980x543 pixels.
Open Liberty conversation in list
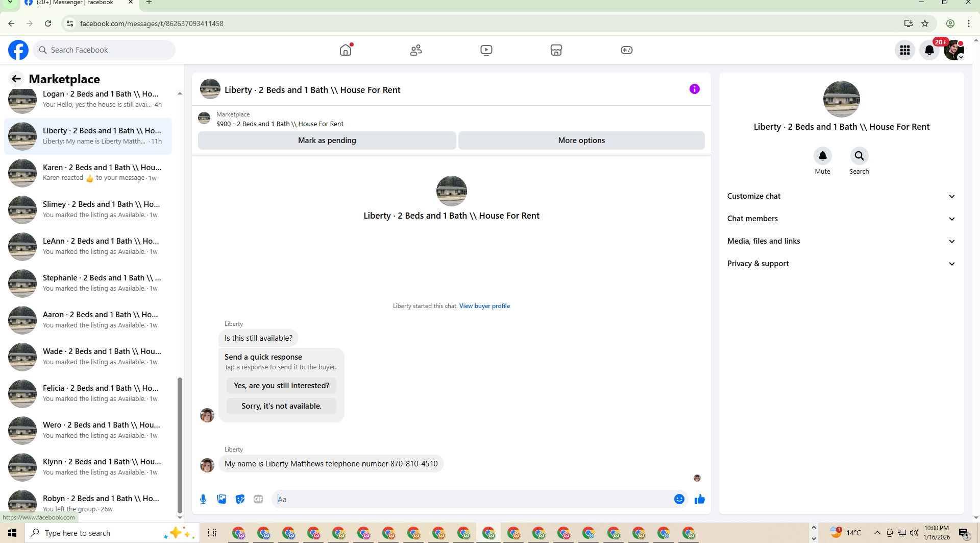click(88, 136)
